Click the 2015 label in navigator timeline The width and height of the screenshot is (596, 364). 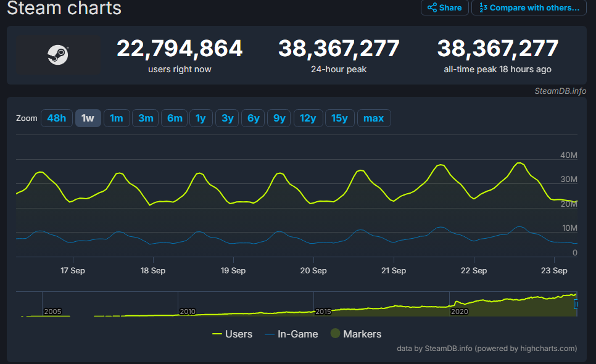click(x=323, y=312)
